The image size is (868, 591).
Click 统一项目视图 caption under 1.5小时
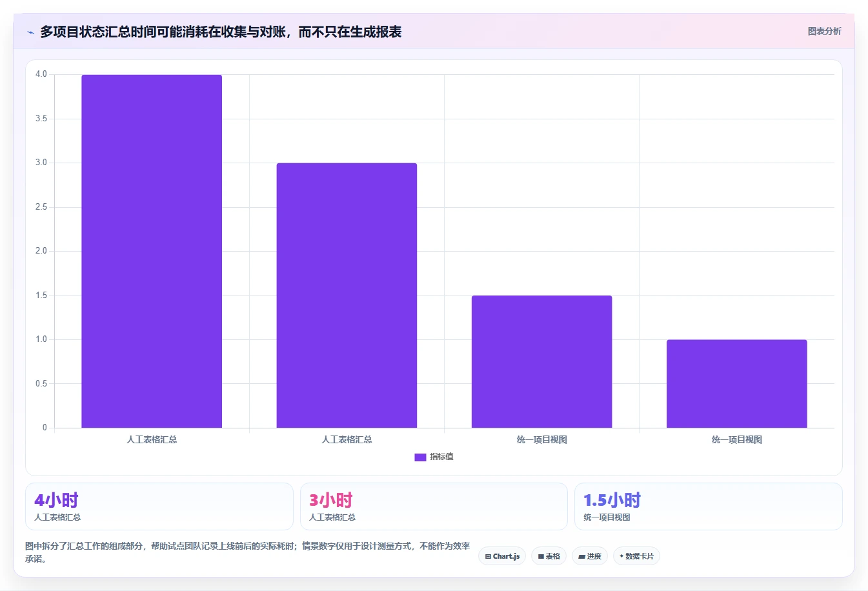coord(607,517)
